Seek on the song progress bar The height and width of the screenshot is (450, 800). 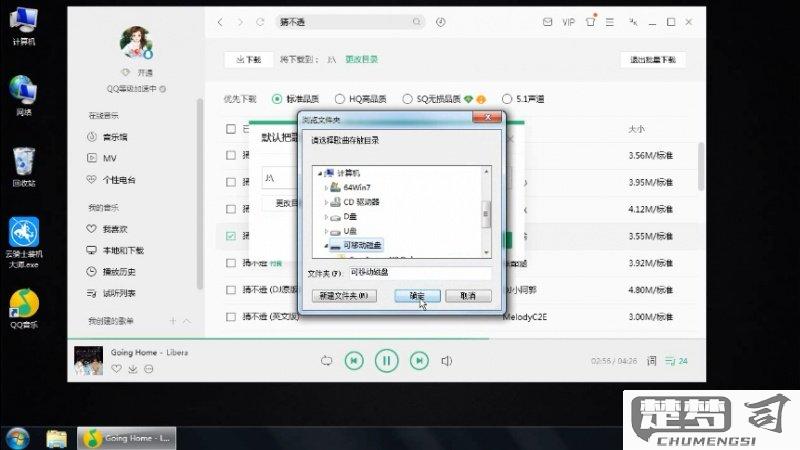click(387, 338)
